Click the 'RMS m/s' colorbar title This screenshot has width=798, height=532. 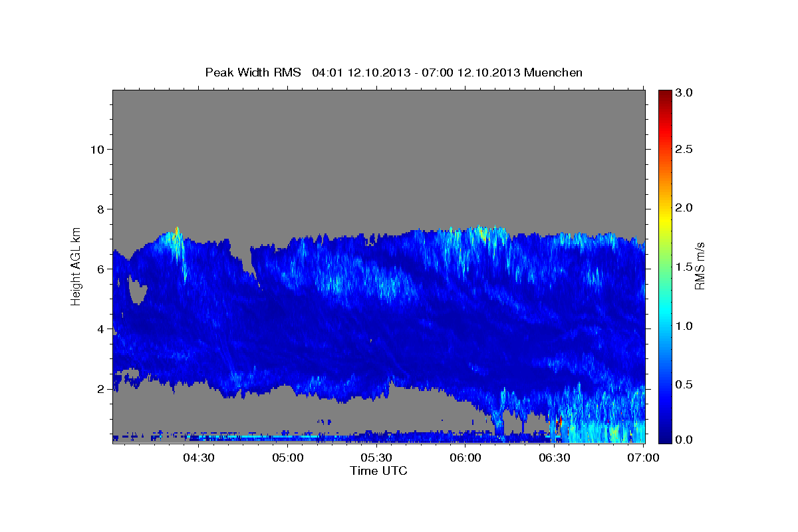coord(700,265)
